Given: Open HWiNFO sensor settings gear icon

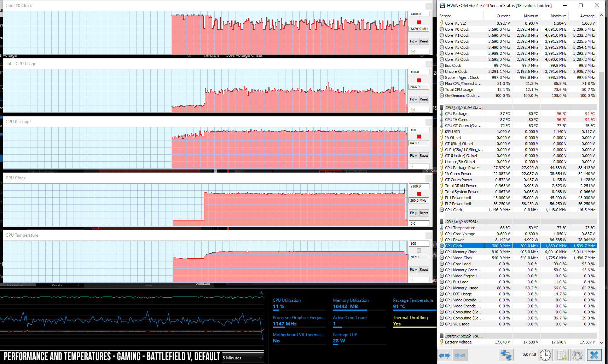Looking at the screenshot, I should [x=578, y=355].
